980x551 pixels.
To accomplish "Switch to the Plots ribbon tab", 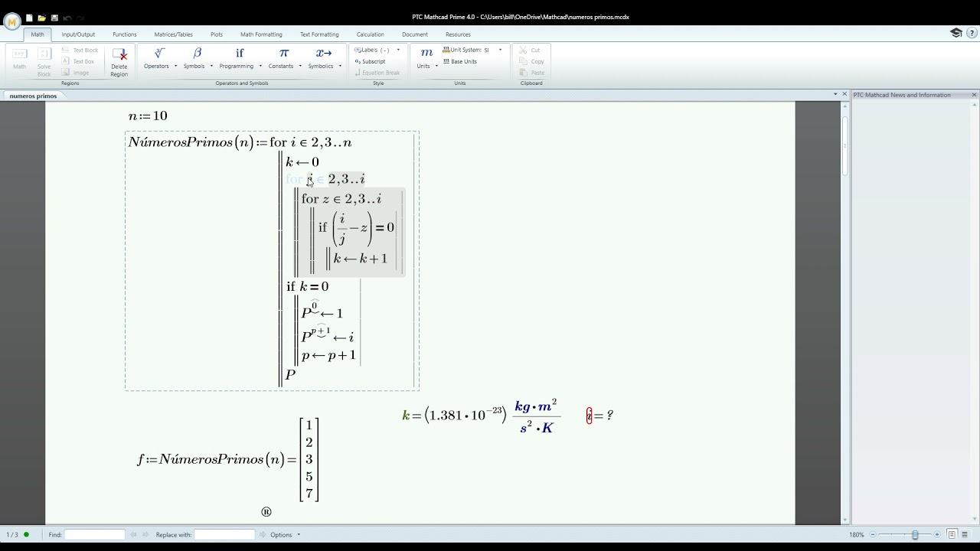I will [217, 34].
